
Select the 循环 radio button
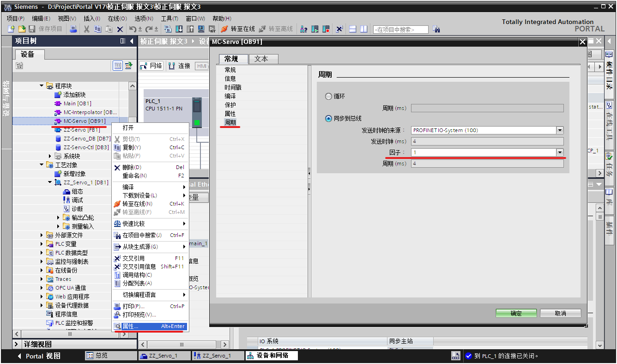coord(328,97)
